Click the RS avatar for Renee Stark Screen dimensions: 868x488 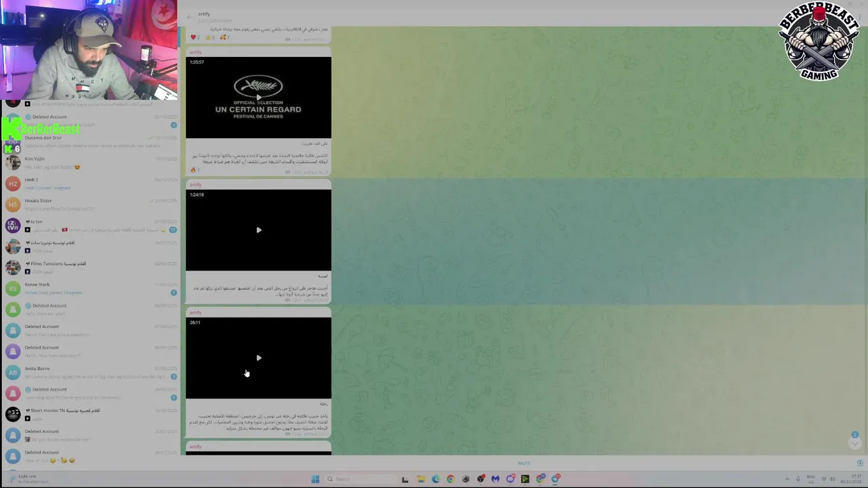(x=13, y=289)
